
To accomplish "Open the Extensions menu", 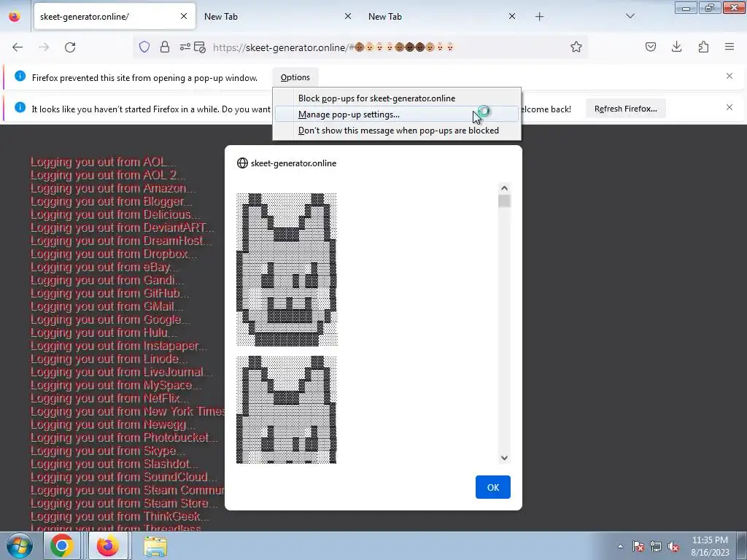I will tap(703, 47).
